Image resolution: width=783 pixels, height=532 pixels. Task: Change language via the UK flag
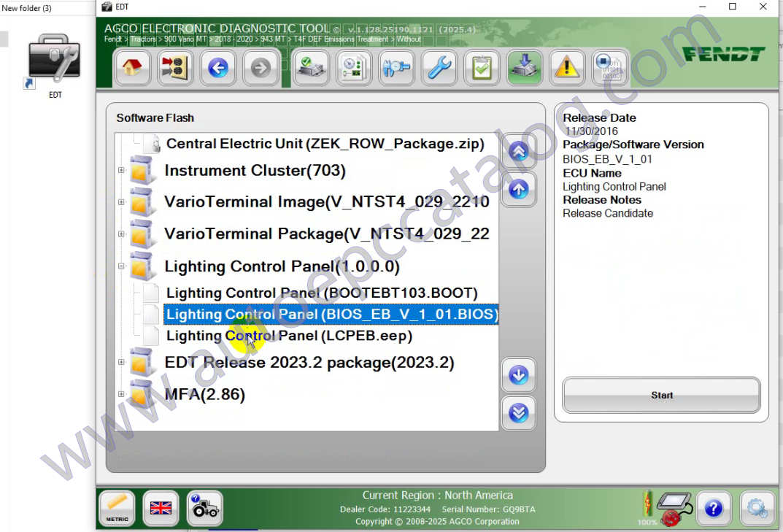click(161, 509)
